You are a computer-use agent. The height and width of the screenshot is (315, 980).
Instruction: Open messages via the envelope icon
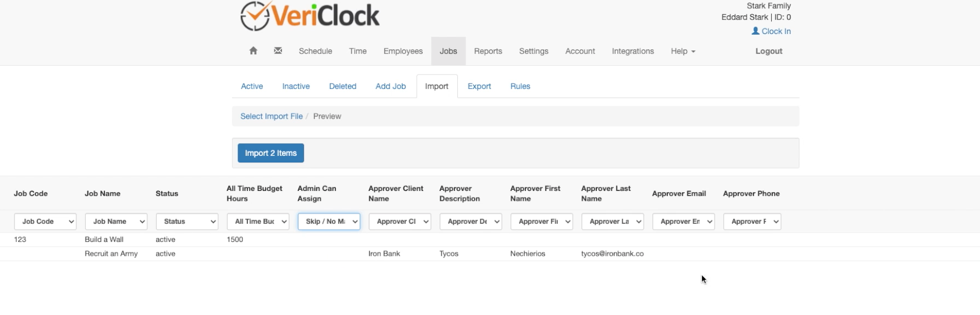point(278,51)
